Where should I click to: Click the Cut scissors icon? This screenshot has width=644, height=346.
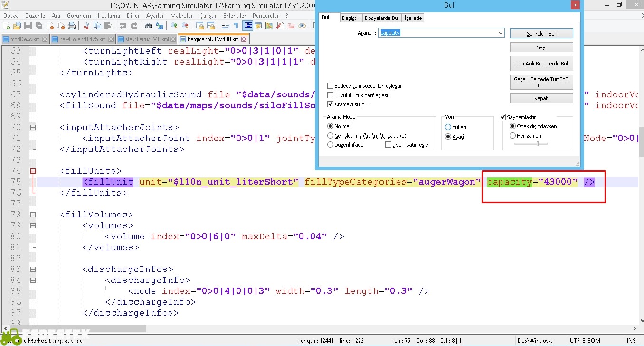pyautogui.click(x=86, y=26)
